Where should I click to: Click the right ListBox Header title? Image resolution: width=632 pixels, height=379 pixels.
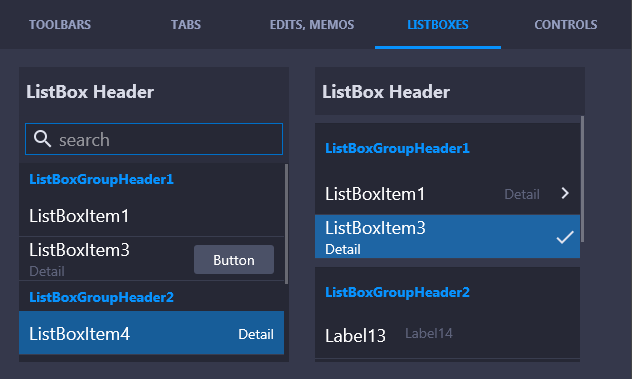coord(386,92)
